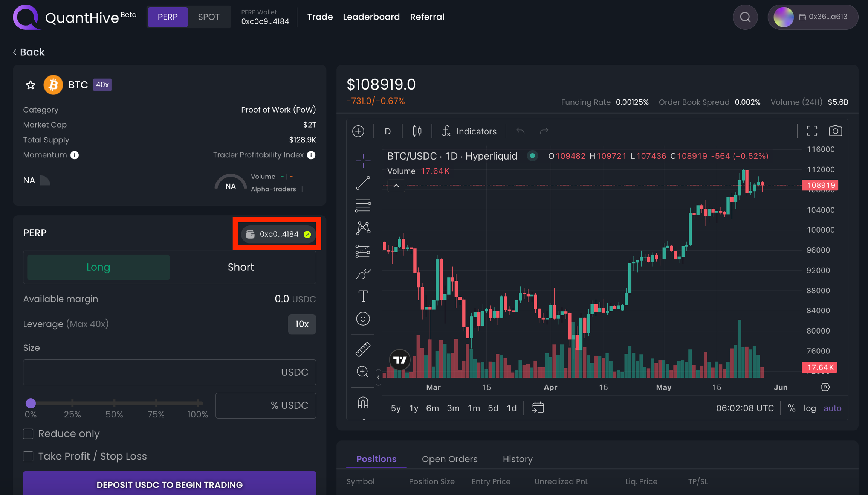Click the star to favorite BTC
This screenshot has width=868, height=495.
[31, 85]
